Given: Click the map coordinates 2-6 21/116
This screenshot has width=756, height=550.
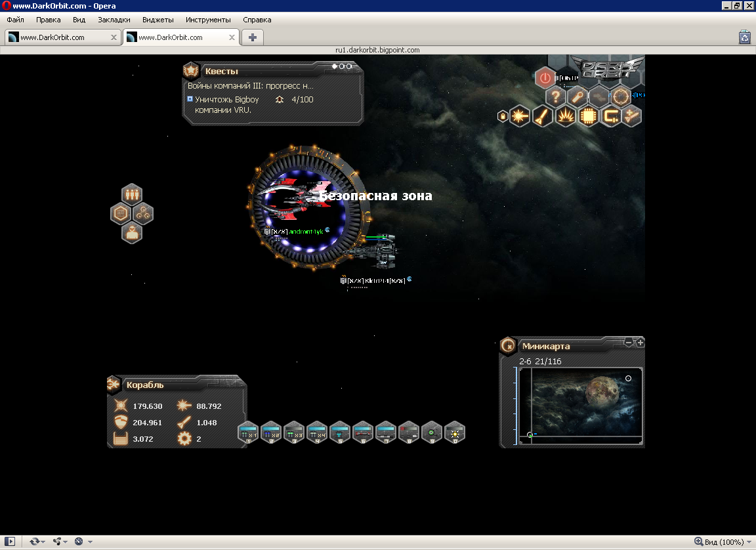Looking at the screenshot, I should (541, 362).
